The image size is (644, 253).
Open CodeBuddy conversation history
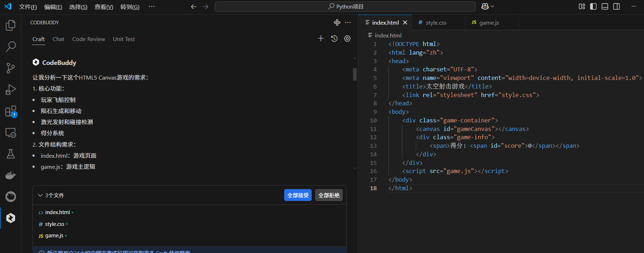(334, 39)
